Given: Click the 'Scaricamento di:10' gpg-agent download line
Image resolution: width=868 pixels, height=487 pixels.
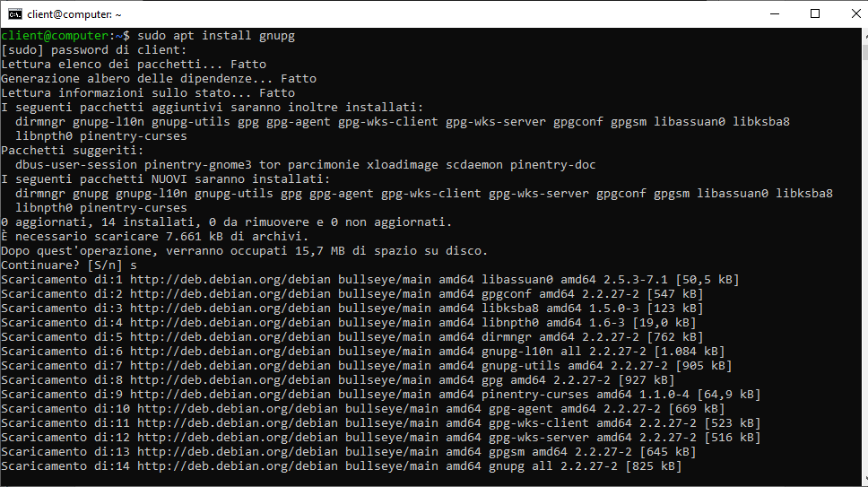Looking at the screenshot, I should click(x=362, y=409).
